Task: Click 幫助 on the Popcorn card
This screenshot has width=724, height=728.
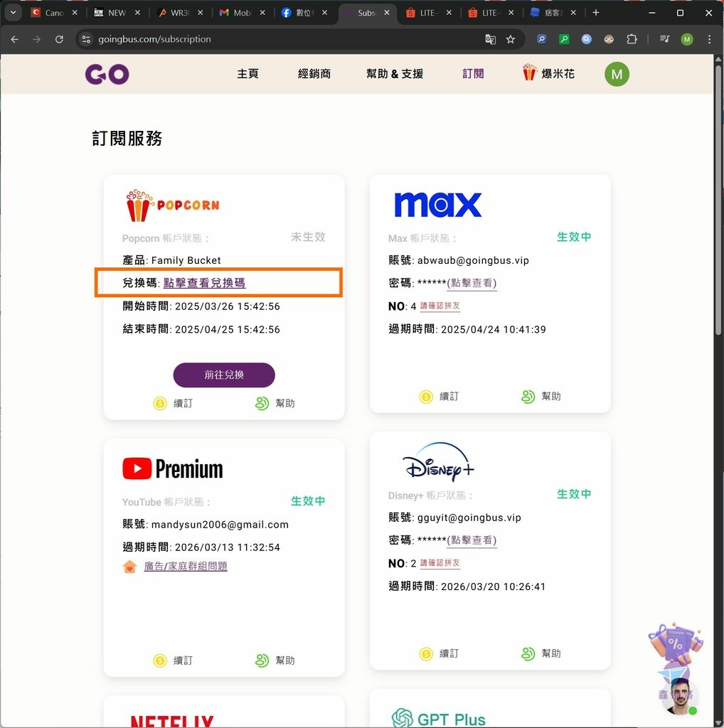Action: (275, 403)
